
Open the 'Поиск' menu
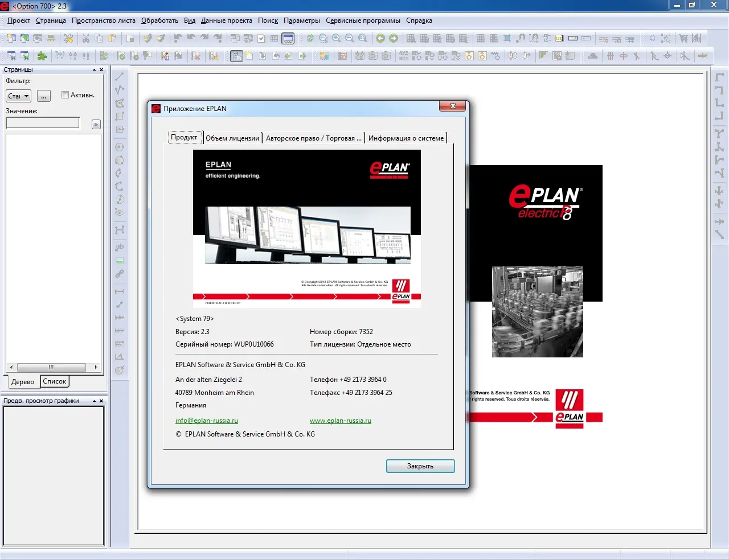click(x=268, y=20)
